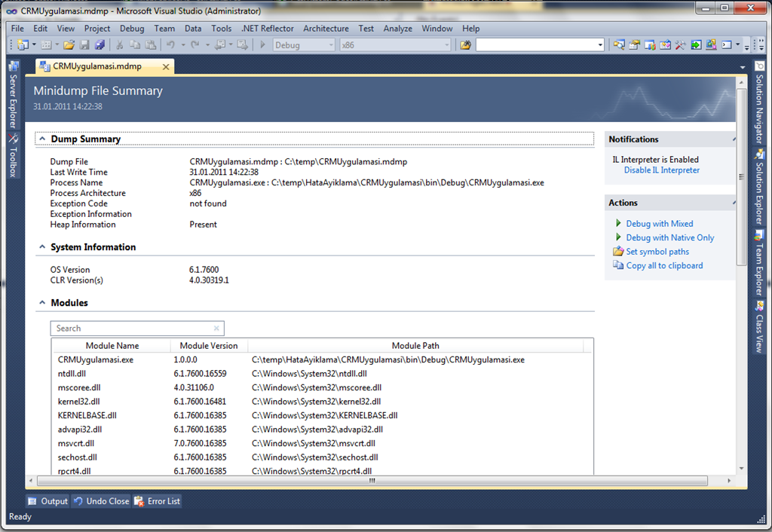This screenshot has width=772, height=532.
Task: Open the Analyze menu
Action: (398, 29)
